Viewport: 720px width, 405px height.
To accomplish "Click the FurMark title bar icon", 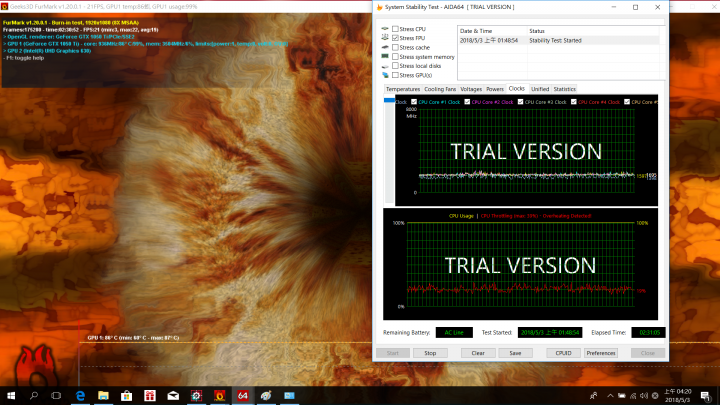I will [5, 6].
